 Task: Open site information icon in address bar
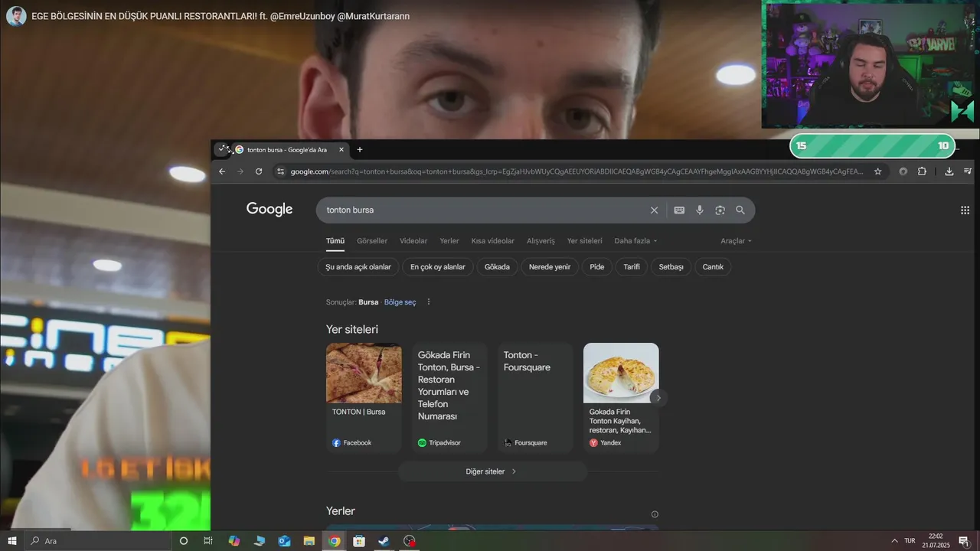(281, 171)
